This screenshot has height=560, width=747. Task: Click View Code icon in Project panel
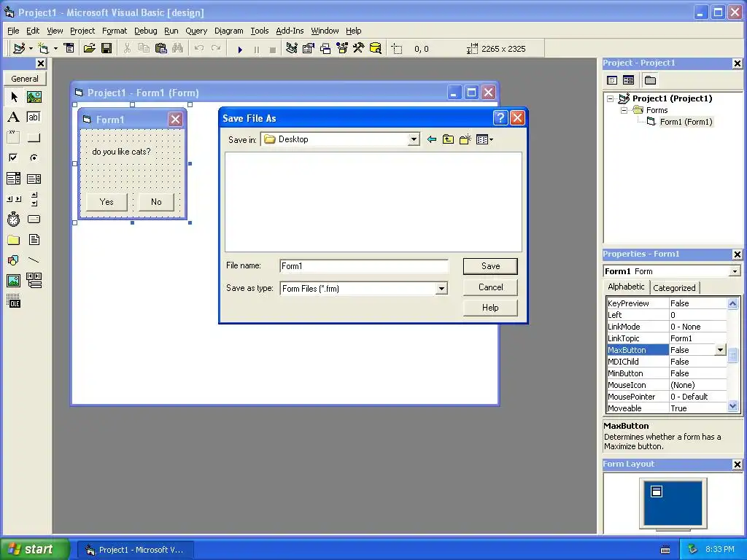(612, 80)
